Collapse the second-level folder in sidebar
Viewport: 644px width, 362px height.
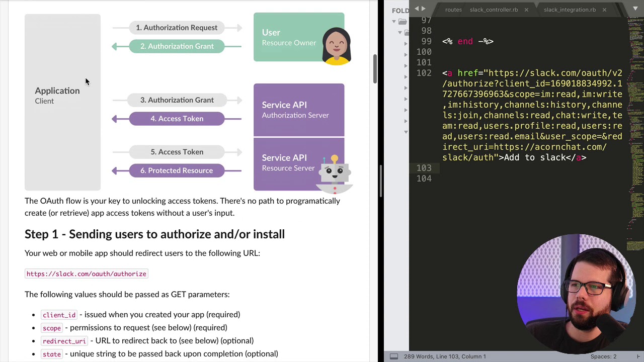tap(400, 33)
